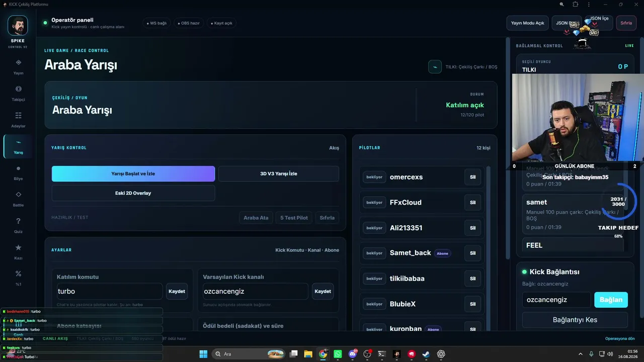The width and height of the screenshot is (644, 362).
Task: Click the Kick Bağlantısı channel input
Action: click(x=556, y=300)
